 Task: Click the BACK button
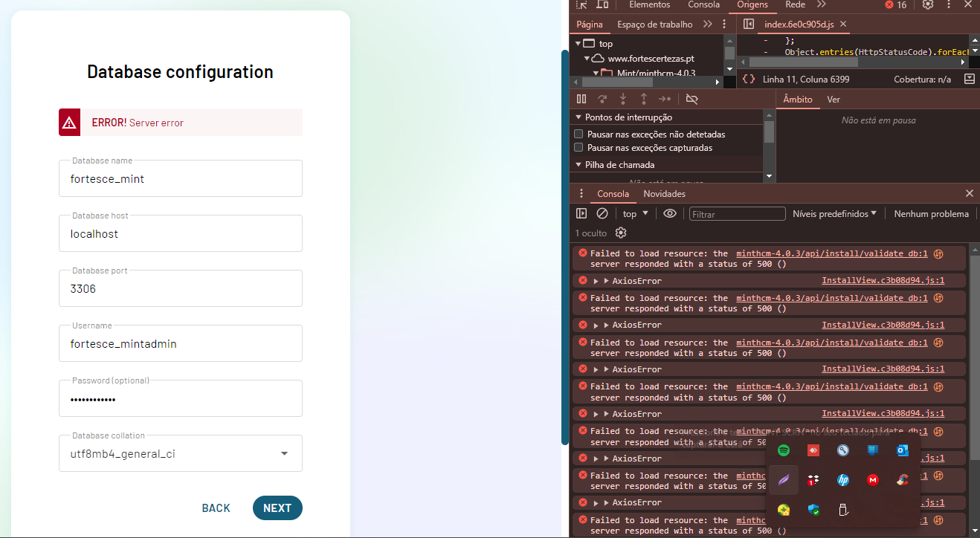click(x=216, y=508)
